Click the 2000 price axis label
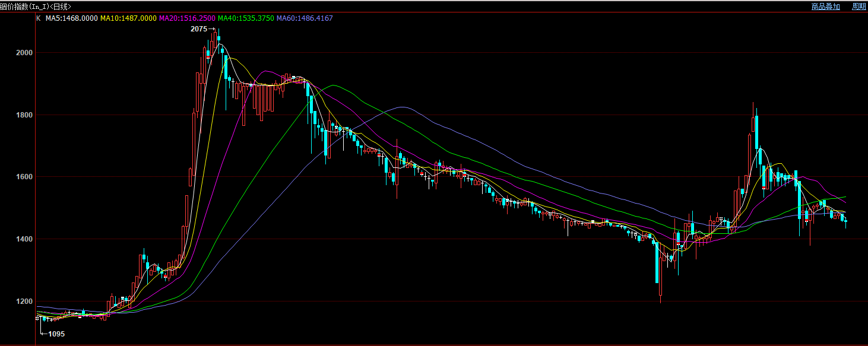The height and width of the screenshot is (346, 868). 24,53
